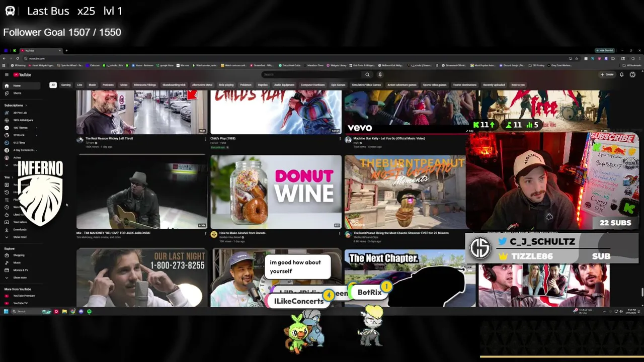Open the account avatar menu
The height and width of the screenshot is (362, 644).
(x=632, y=74)
